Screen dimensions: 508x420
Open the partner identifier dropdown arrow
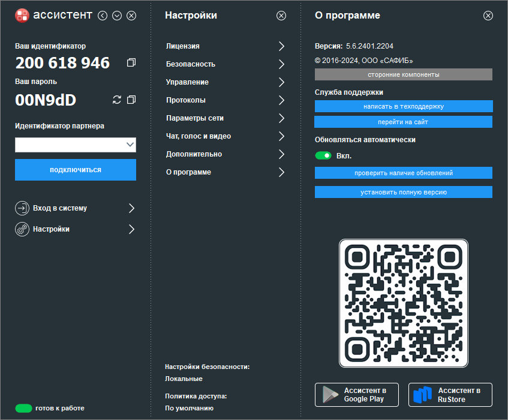coord(130,145)
